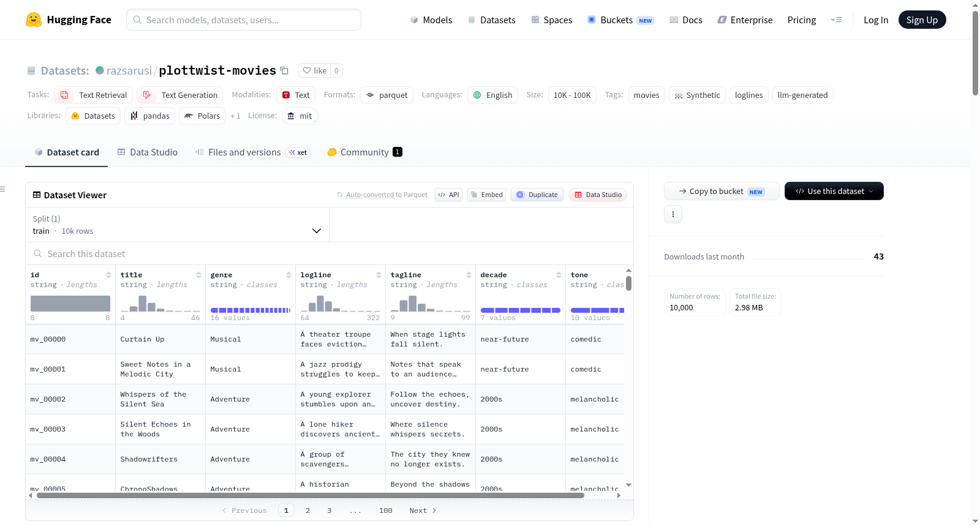This screenshot has width=980, height=527.
Task: Sort the genre column
Action: 288,275
